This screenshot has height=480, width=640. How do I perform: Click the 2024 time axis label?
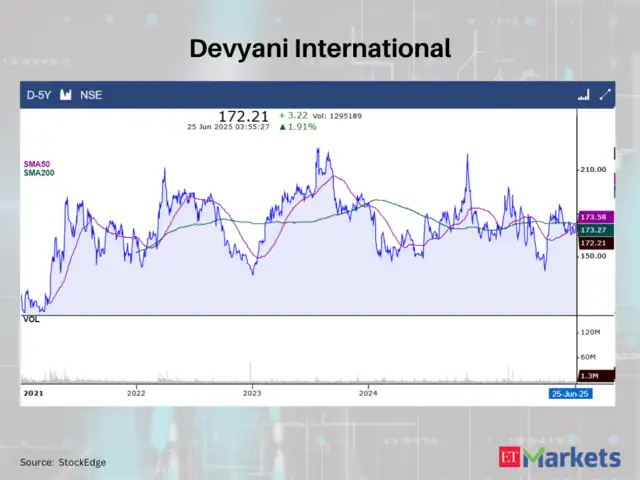point(368,393)
